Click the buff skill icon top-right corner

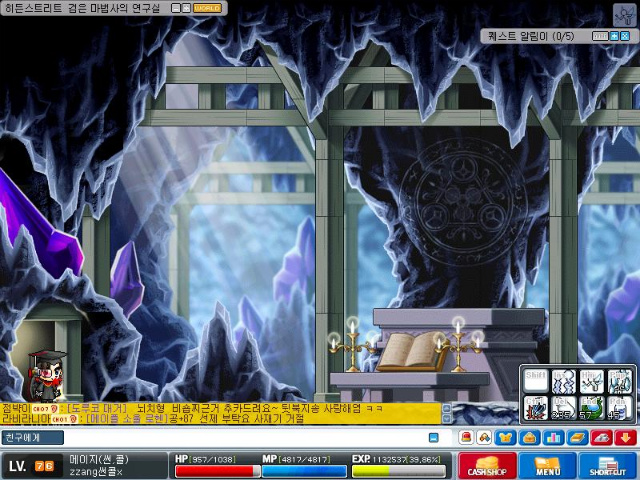[x=624, y=15]
